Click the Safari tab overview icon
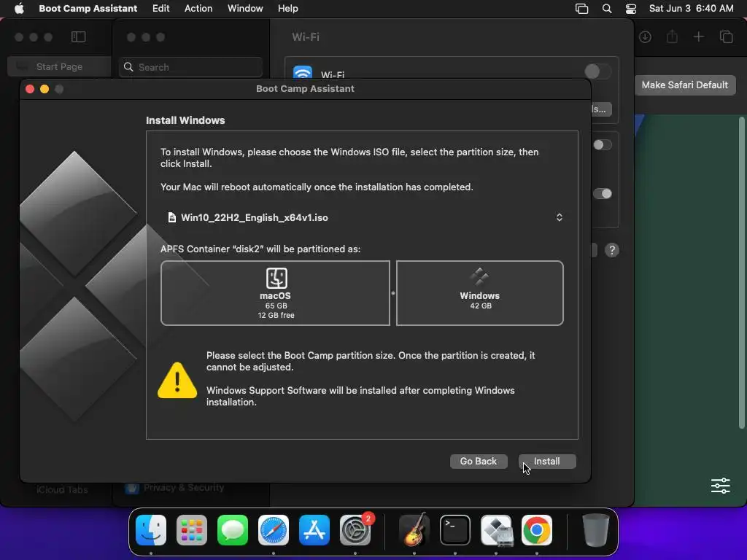The image size is (747, 560). pos(726,36)
